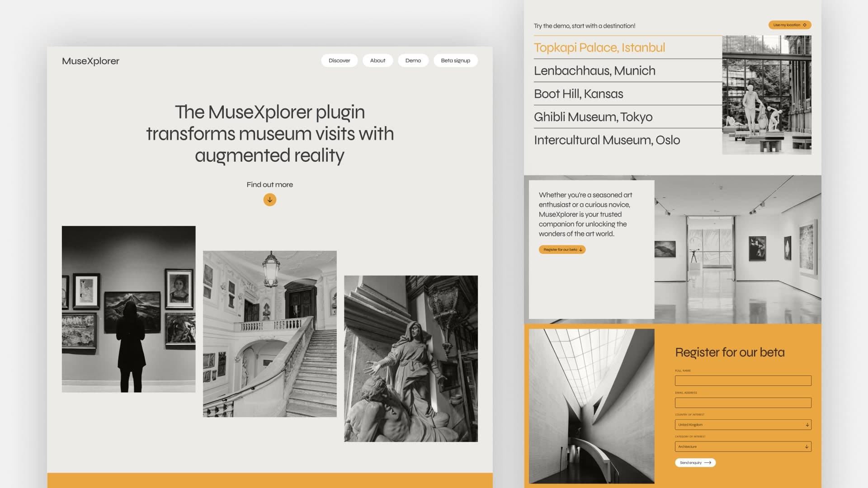The width and height of the screenshot is (868, 488).
Task: Select Boot Hill, Kansas destination
Action: click(628, 94)
